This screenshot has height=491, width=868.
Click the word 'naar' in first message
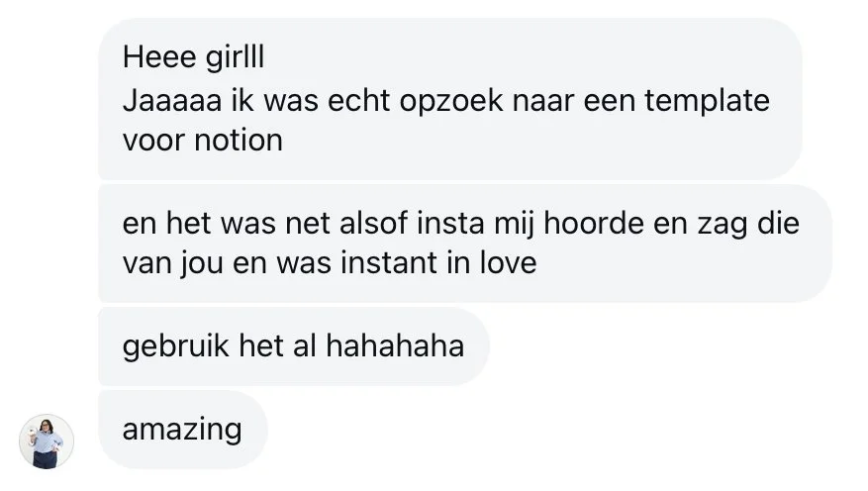click(x=543, y=102)
